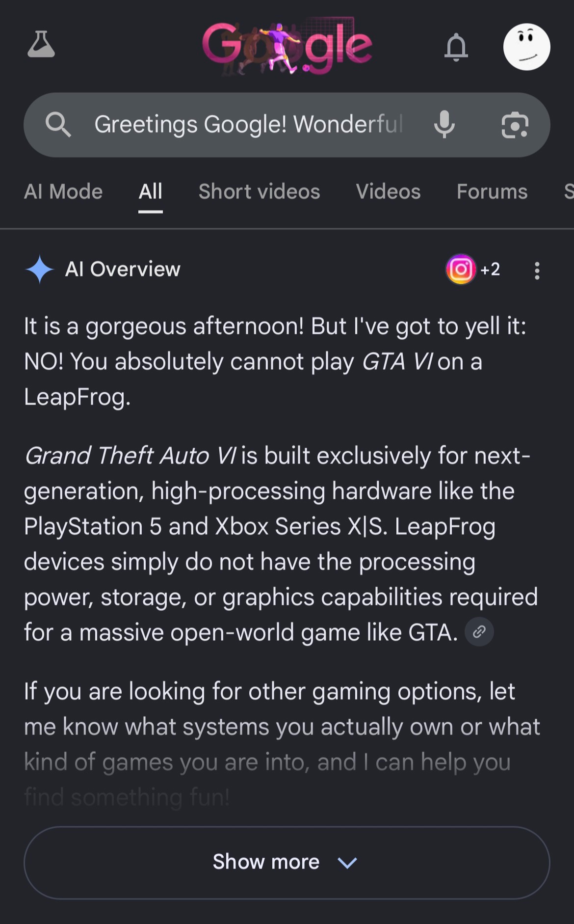The height and width of the screenshot is (924, 574).
Task: Select the Short videos tab
Action: (x=259, y=191)
